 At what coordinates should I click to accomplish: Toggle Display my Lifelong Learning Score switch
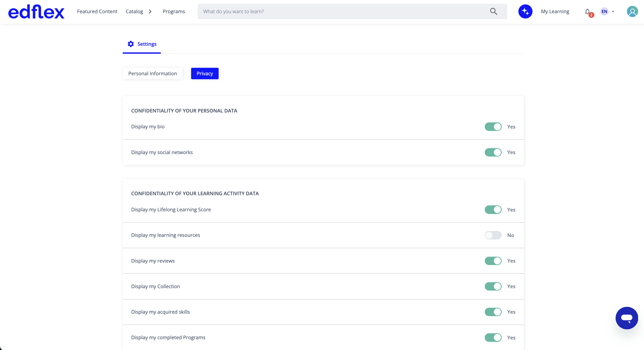tap(493, 210)
